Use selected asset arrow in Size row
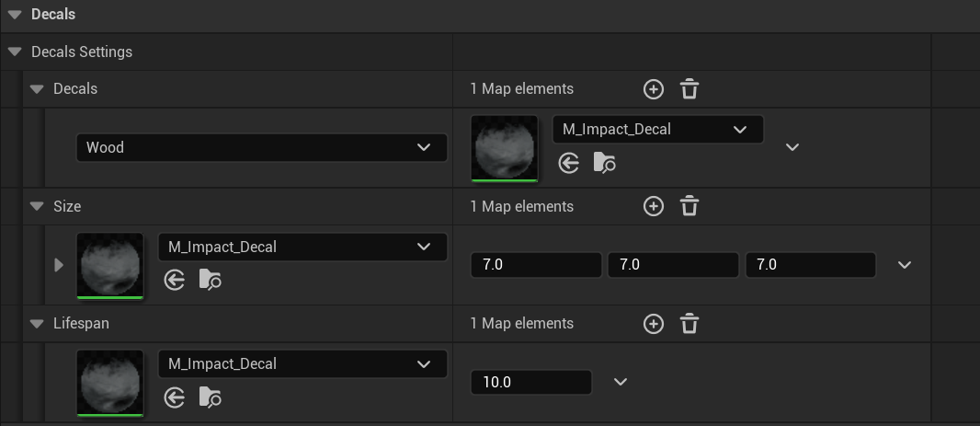This screenshot has width=980, height=426. 175,280
